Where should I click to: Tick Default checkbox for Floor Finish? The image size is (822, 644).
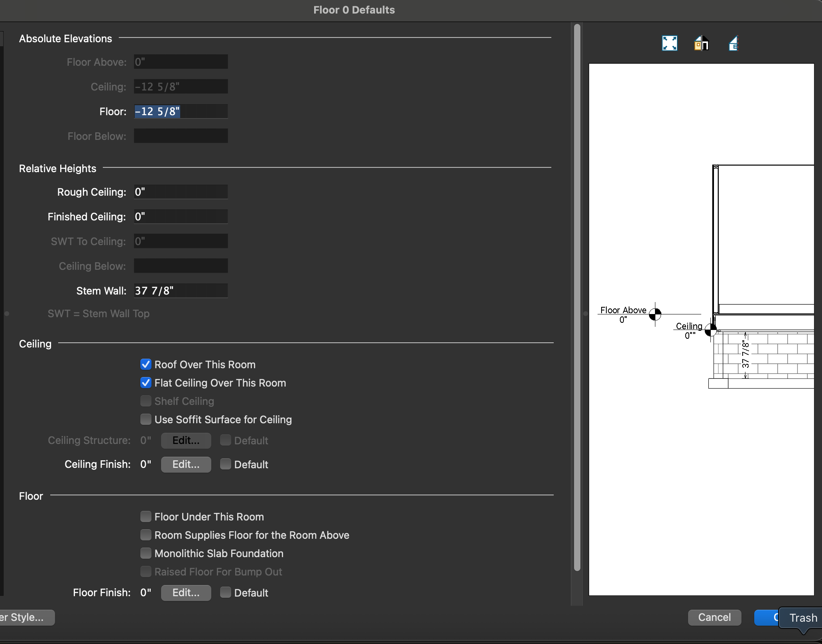coord(226,593)
